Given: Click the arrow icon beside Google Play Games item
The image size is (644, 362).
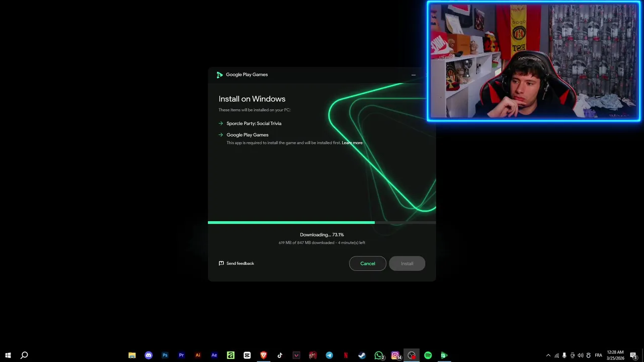Looking at the screenshot, I should coord(221,135).
